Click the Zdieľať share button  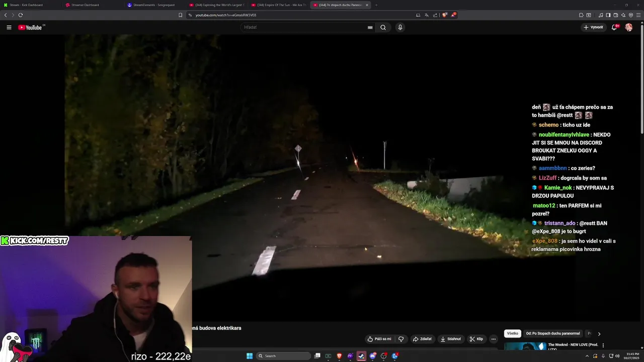pyautogui.click(x=423, y=339)
